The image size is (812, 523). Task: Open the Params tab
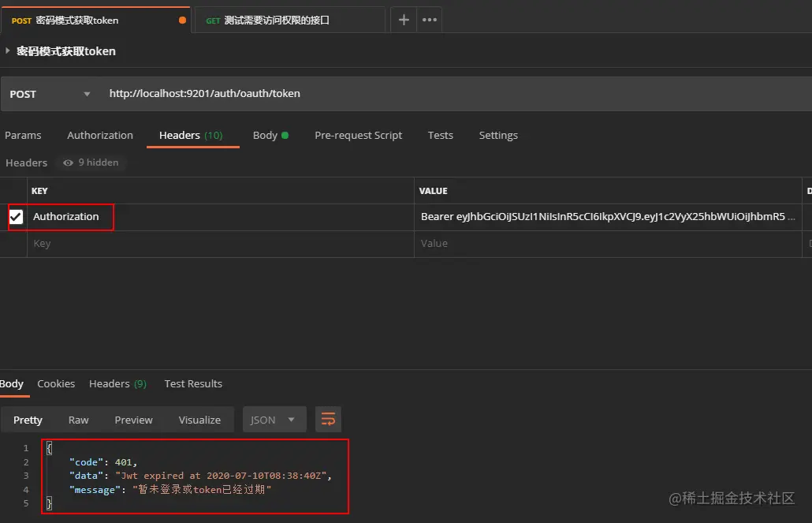[23, 135]
